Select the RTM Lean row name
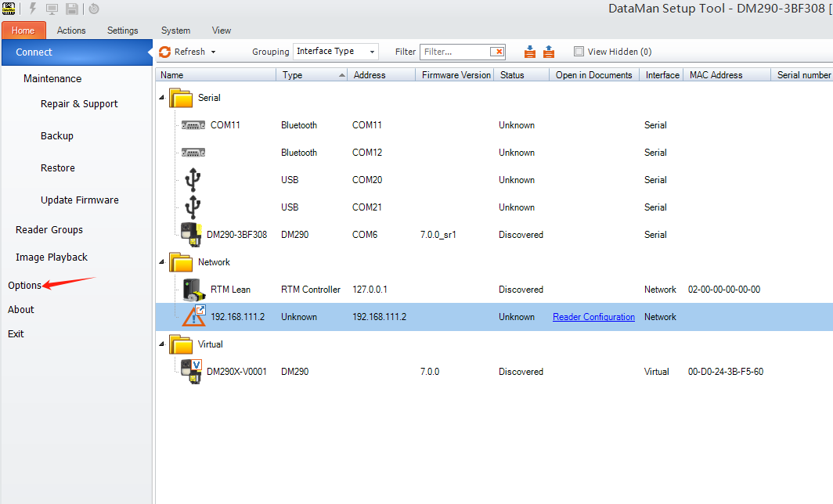Screen dimensions: 833x504 pos(230,290)
